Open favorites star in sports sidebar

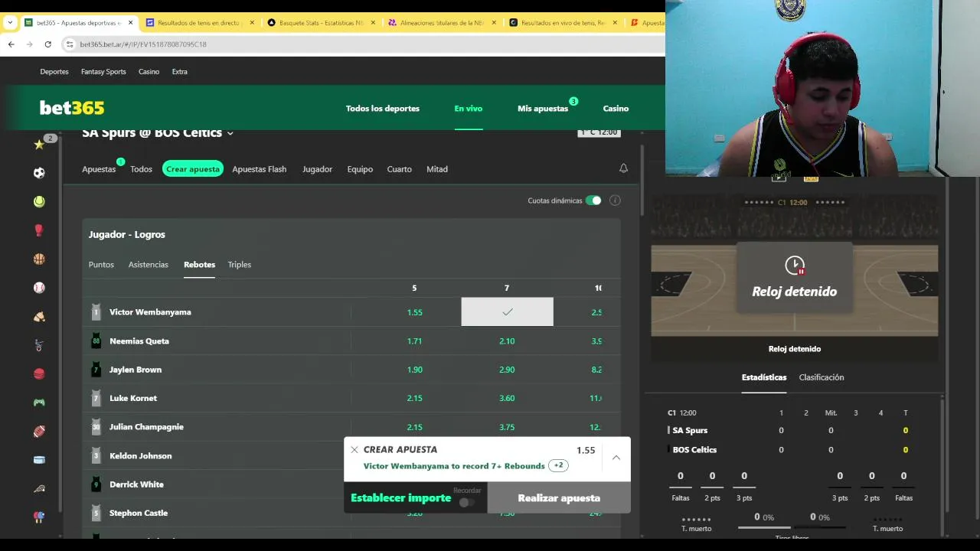point(39,144)
